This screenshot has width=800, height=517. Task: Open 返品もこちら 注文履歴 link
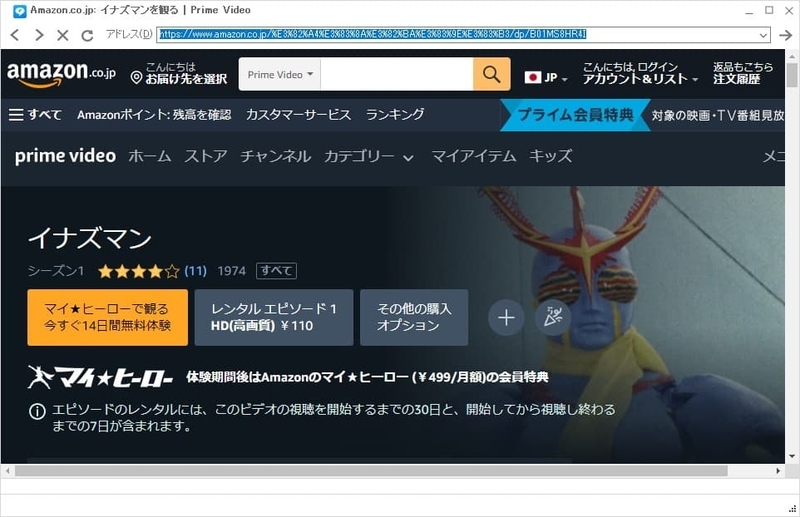(x=743, y=73)
